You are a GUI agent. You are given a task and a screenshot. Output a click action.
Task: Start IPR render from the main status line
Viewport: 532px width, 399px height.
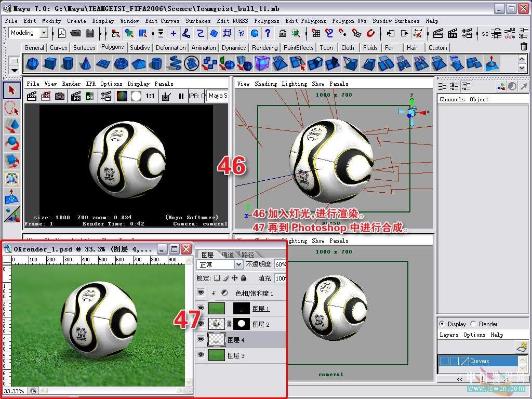click(453, 33)
